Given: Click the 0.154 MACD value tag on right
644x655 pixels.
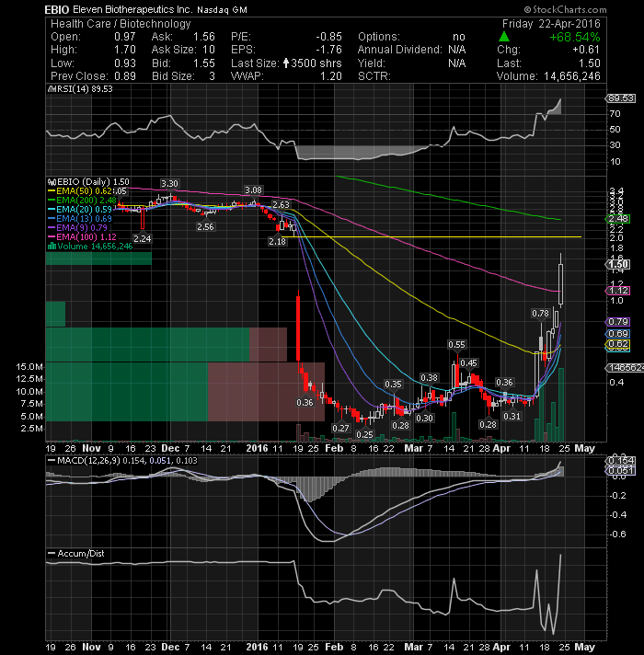Looking at the screenshot, I should pos(621,460).
